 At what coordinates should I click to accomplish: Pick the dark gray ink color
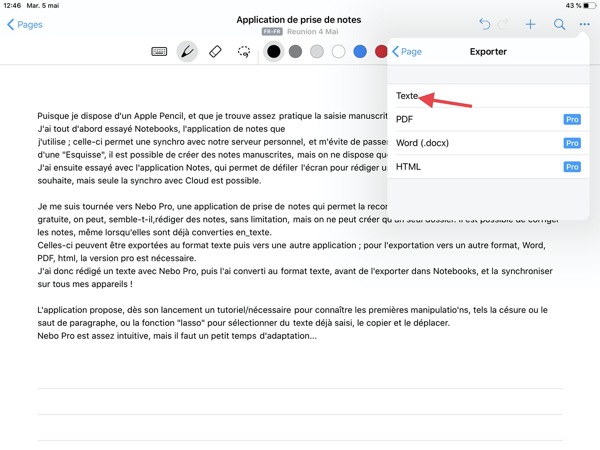pos(295,52)
